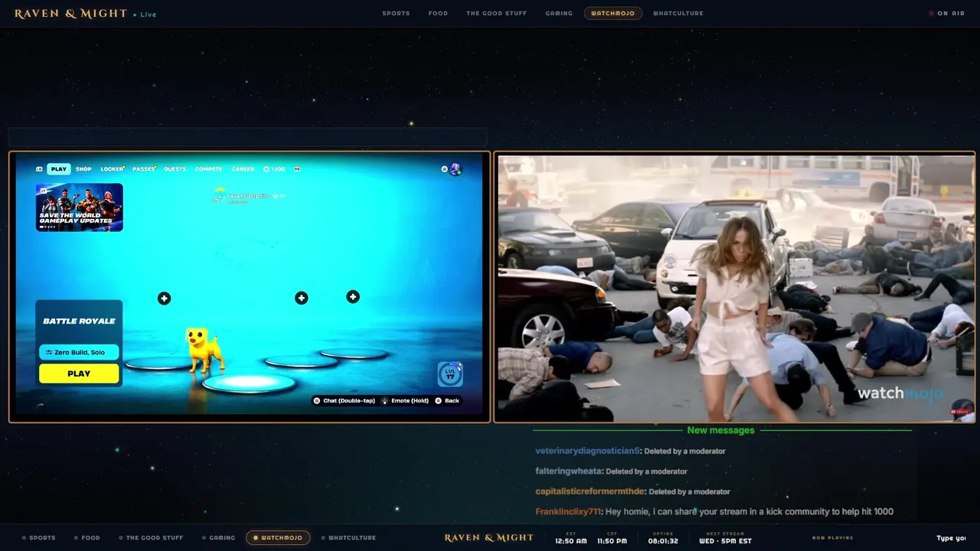The image size is (980, 551).
Task: Open the player avatar profile icon
Action: [456, 169]
